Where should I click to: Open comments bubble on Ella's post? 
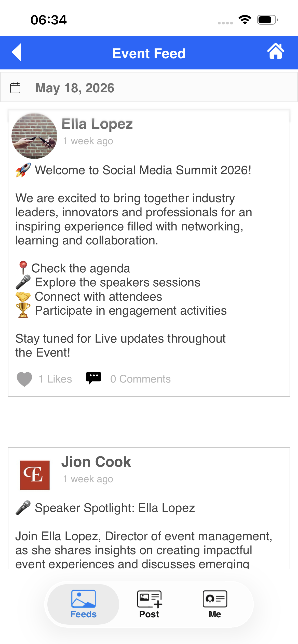click(93, 378)
